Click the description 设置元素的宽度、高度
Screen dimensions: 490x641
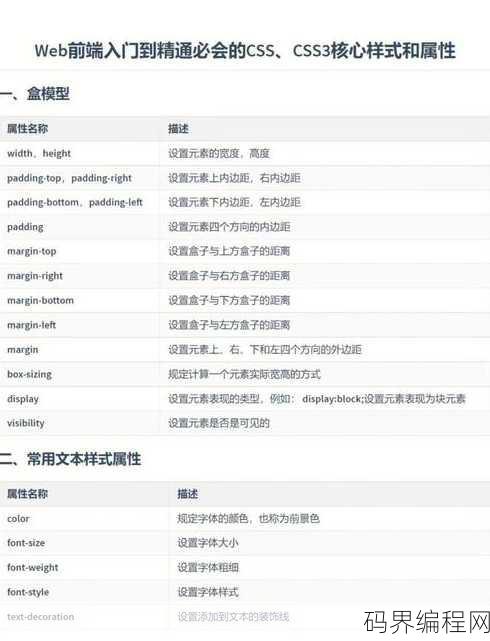(x=219, y=154)
